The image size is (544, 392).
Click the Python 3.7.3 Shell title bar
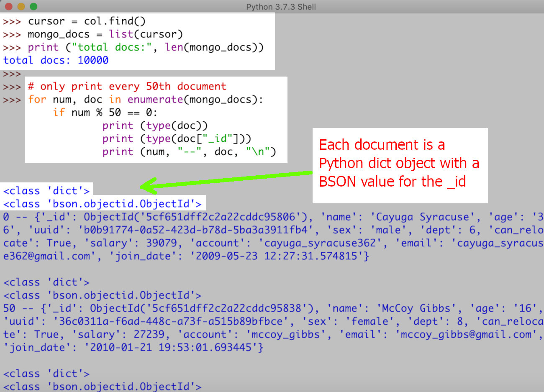point(280,7)
